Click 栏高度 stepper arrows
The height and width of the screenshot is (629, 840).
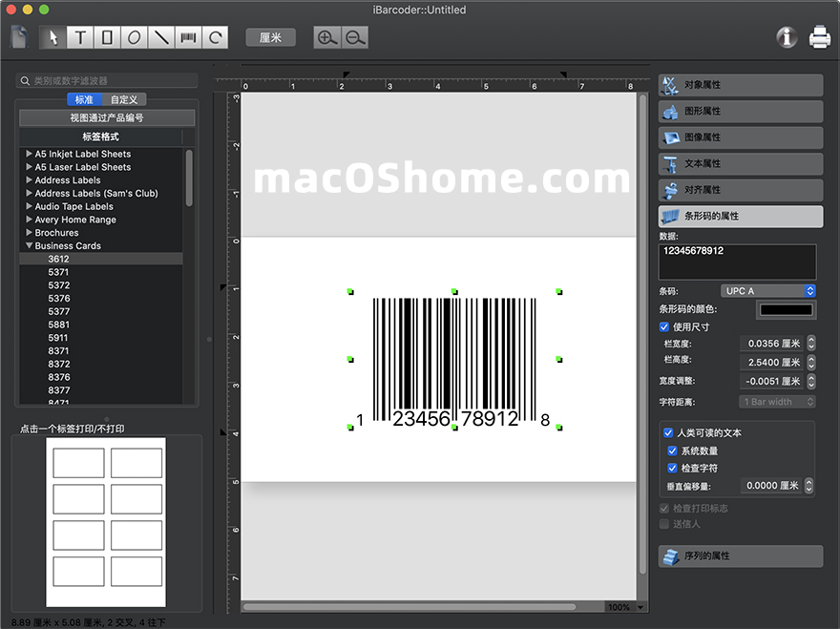coord(811,362)
